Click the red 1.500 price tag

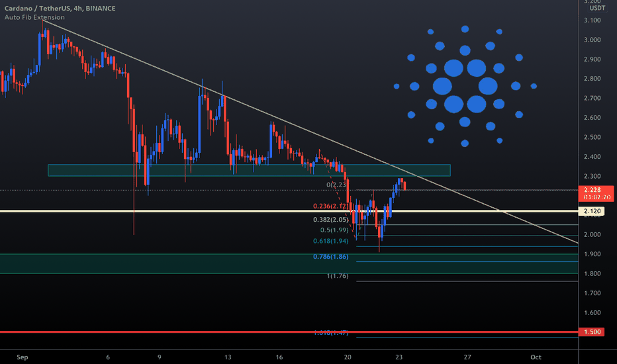(591, 332)
